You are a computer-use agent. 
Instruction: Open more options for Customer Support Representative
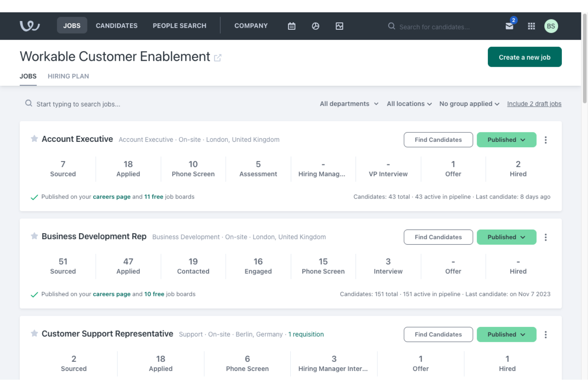click(545, 334)
